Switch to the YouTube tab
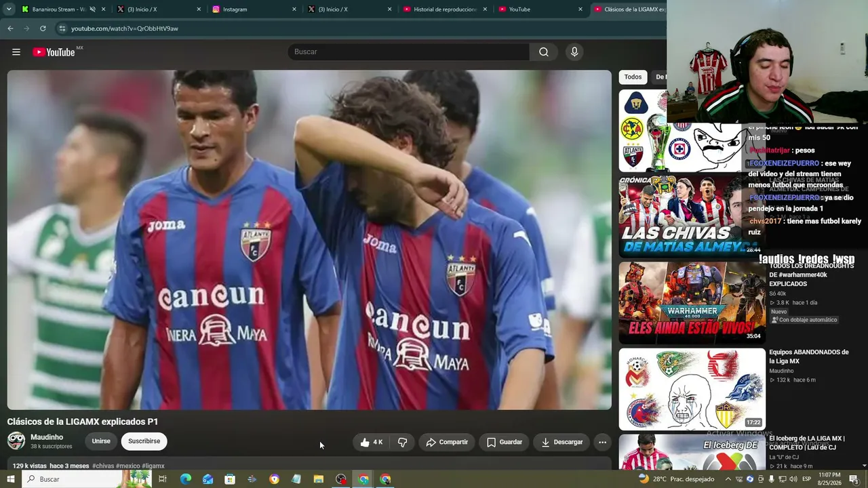 540,9
